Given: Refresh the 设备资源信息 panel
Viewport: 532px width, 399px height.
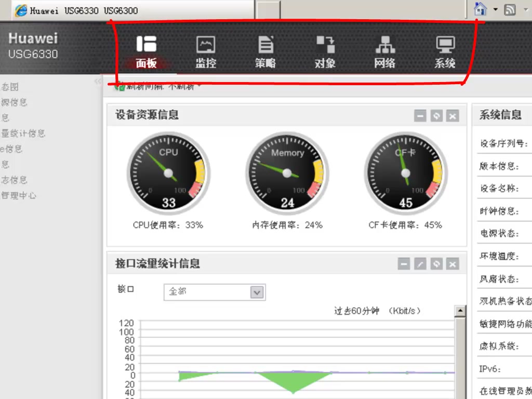Looking at the screenshot, I should click(436, 116).
